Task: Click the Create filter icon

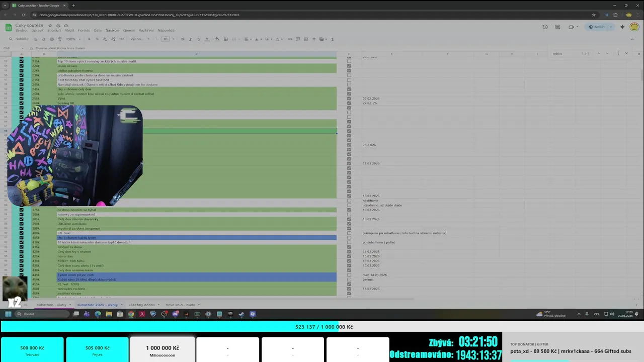Action: pos(314,39)
